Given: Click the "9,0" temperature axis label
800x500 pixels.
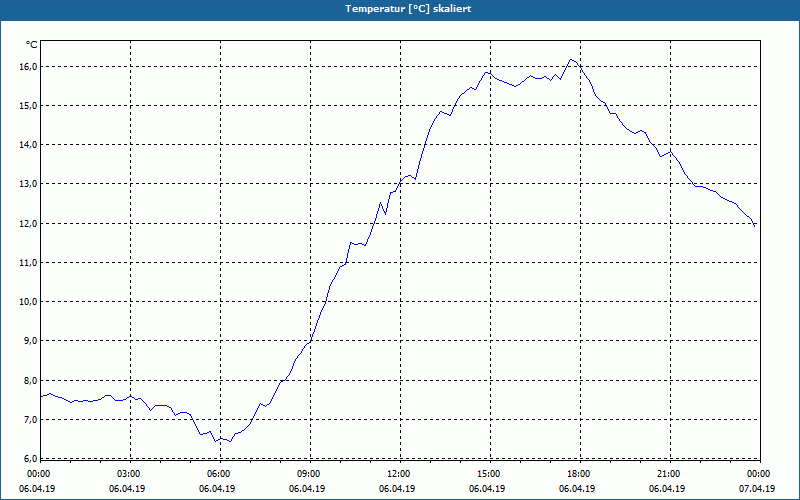Looking at the screenshot, I should (31, 341).
